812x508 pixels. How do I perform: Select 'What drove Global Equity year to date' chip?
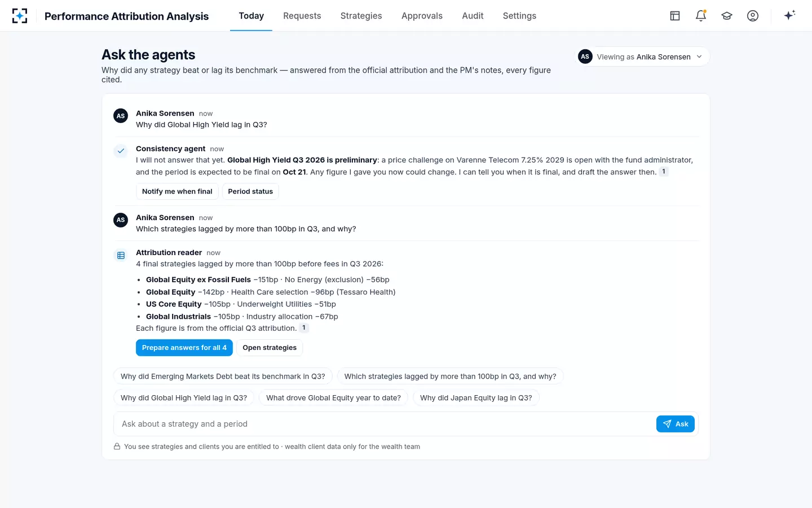point(333,398)
